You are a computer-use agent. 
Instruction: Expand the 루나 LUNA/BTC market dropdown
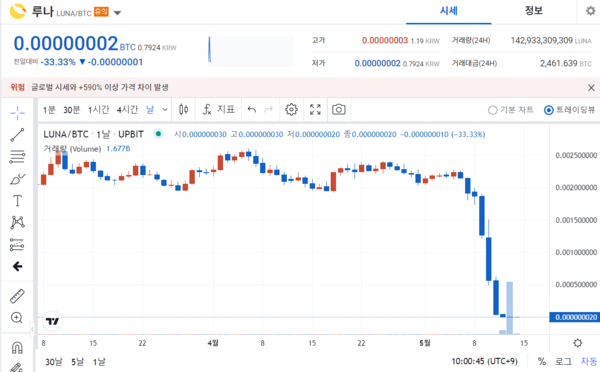coord(117,13)
